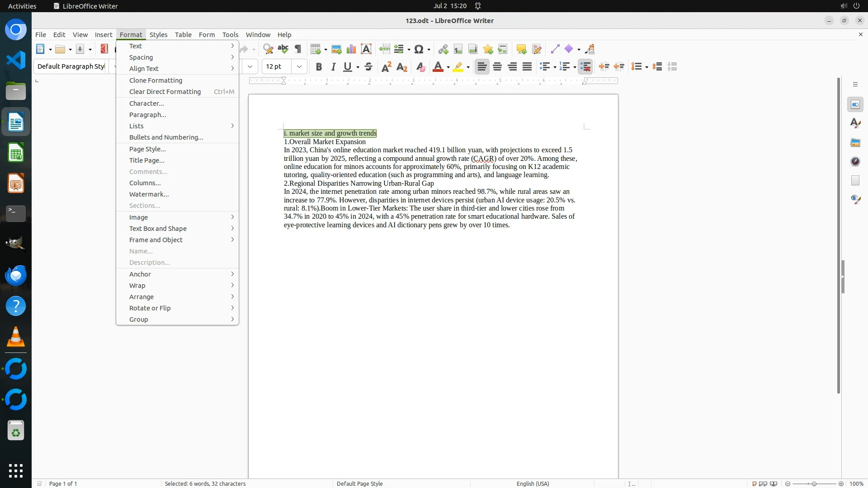This screenshot has width=868, height=488.
Task: Click the Insert Hyperlink icon
Action: [443, 49]
